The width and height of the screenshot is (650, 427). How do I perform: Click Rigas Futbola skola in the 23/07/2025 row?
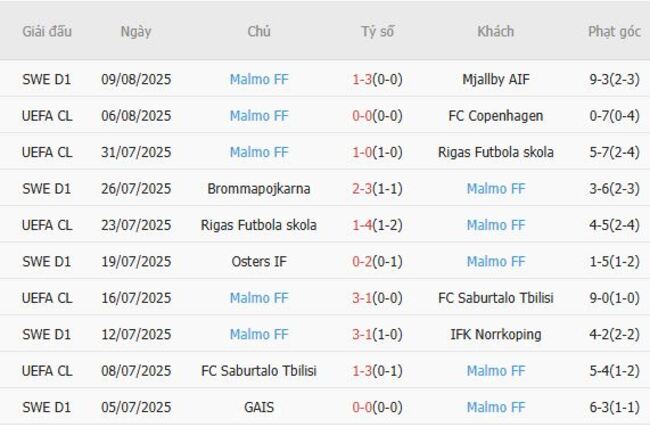click(x=259, y=225)
